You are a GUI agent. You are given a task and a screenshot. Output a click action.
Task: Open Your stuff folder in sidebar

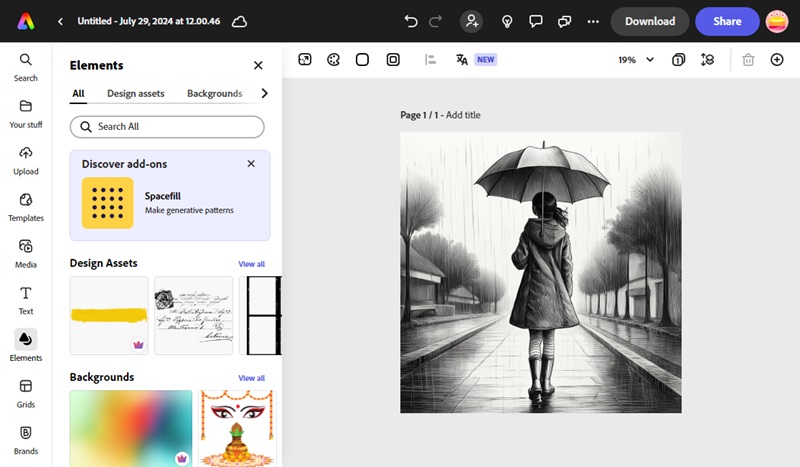(26, 114)
